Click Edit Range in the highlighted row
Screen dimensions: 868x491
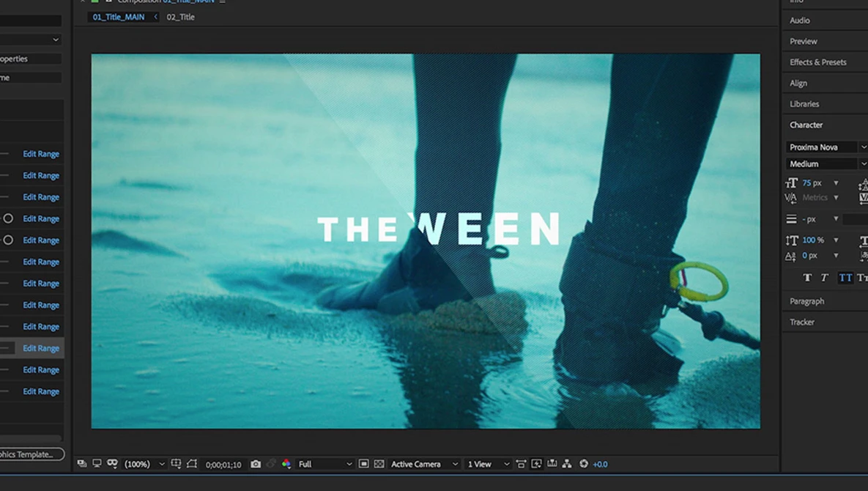tap(41, 348)
